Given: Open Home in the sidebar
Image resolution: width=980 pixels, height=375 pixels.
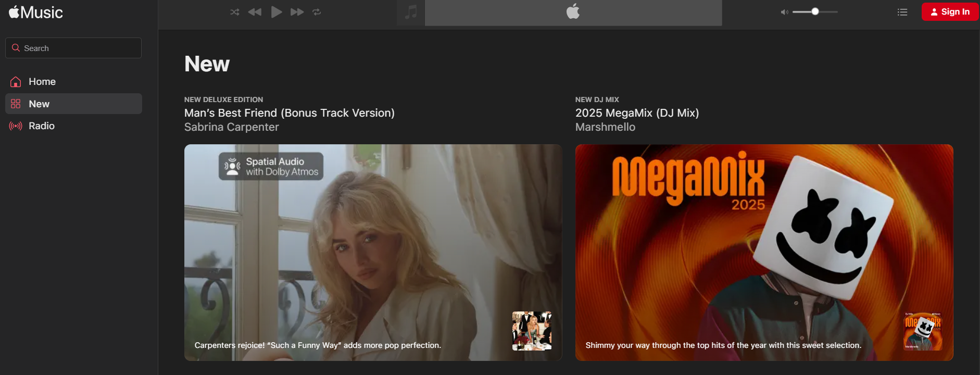Looking at the screenshot, I should 73,82.
